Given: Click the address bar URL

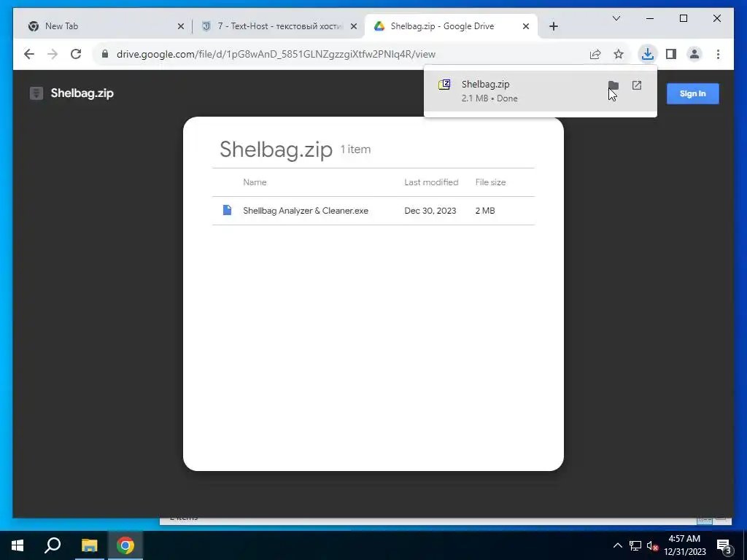Looking at the screenshot, I should point(276,54).
